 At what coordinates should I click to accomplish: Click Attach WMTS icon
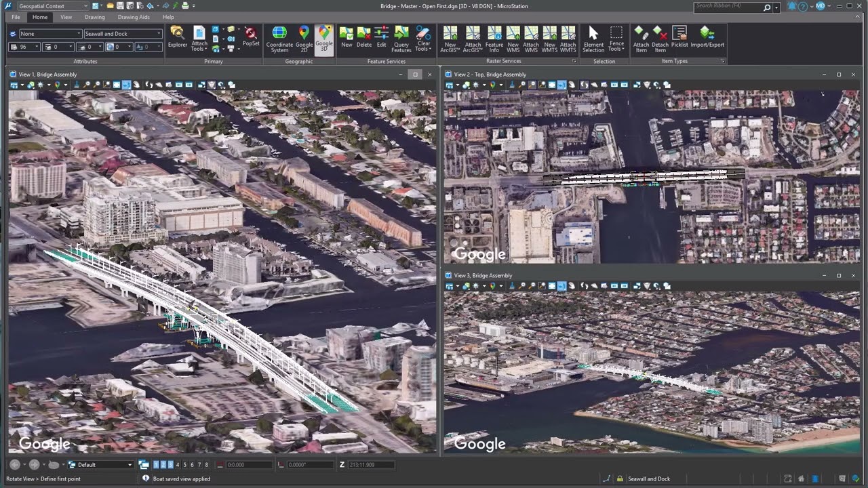coord(568,39)
